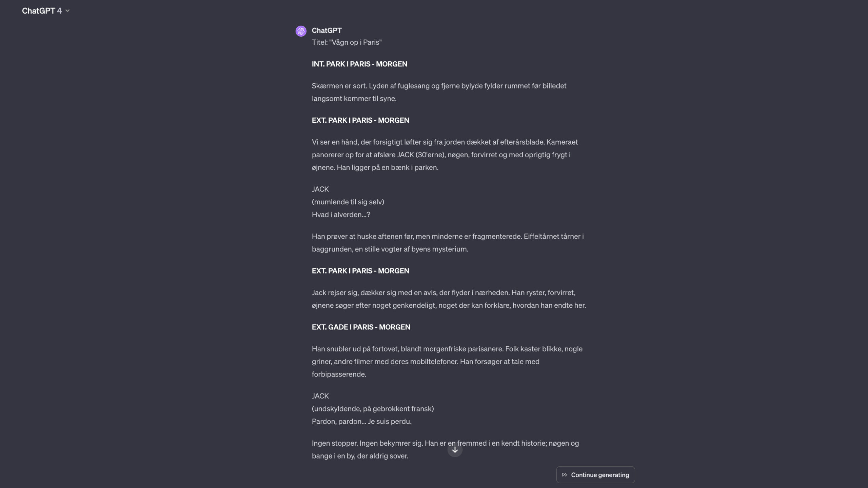868x488 pixels.
Task: Click the ChatGPT sender name label
Action: pos(327,30)
